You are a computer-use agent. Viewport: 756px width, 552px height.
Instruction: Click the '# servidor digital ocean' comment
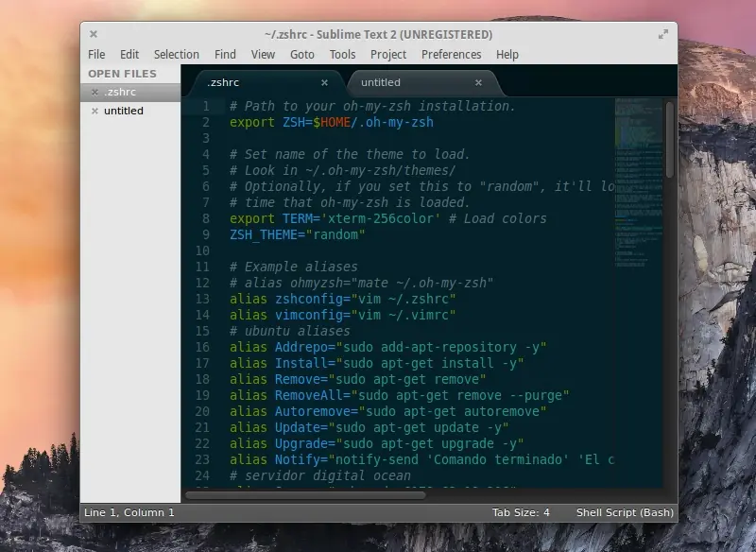[320, 475]
